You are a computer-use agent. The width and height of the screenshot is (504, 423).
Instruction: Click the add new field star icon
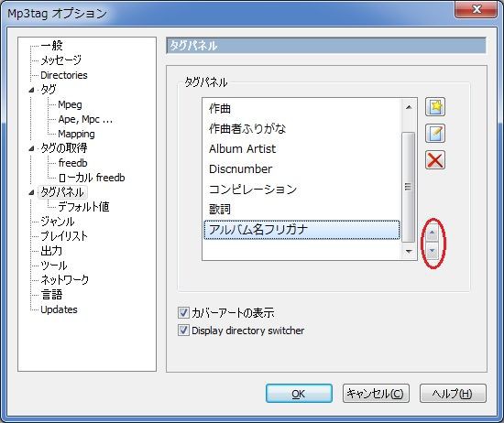[435, 106]
